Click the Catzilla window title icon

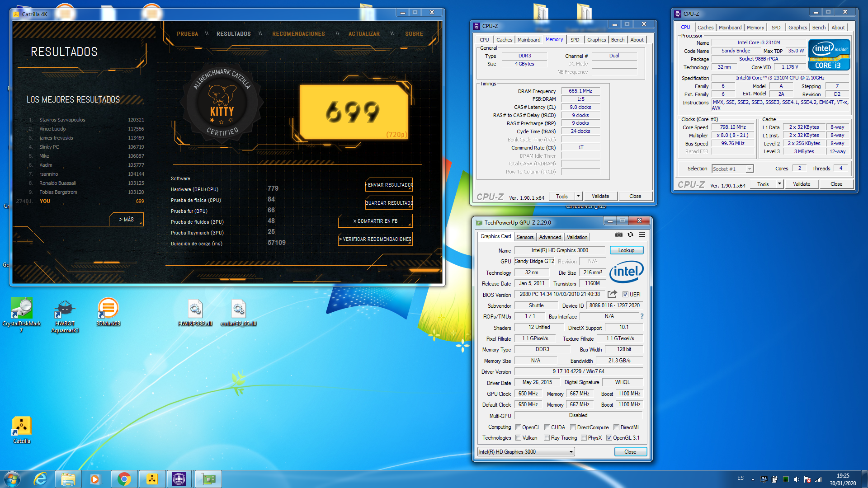tap(16, 14)
